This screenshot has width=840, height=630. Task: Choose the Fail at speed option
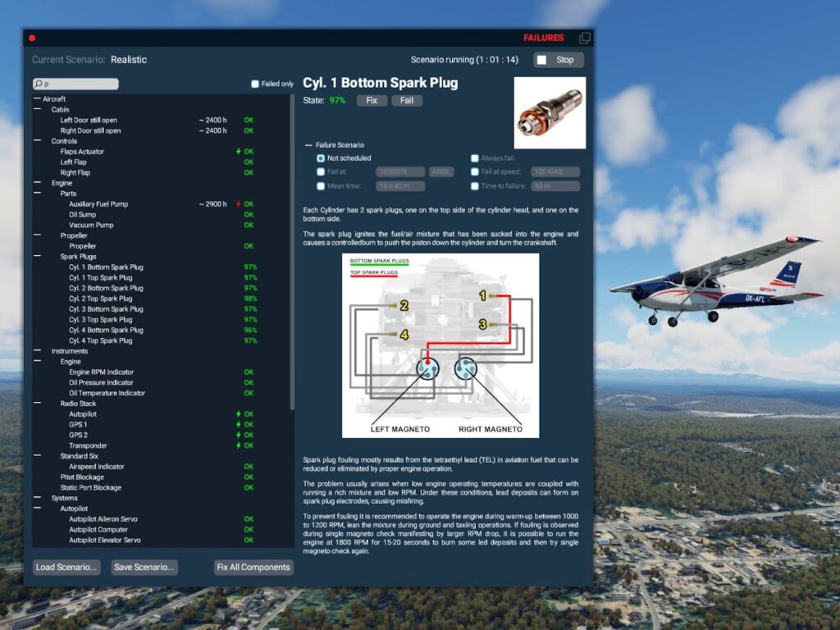click(475, 172)
